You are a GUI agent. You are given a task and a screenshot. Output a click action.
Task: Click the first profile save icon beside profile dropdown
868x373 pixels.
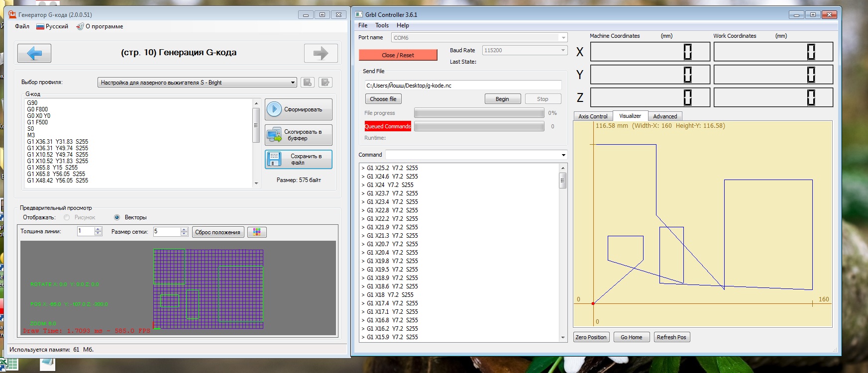point(308,82)
